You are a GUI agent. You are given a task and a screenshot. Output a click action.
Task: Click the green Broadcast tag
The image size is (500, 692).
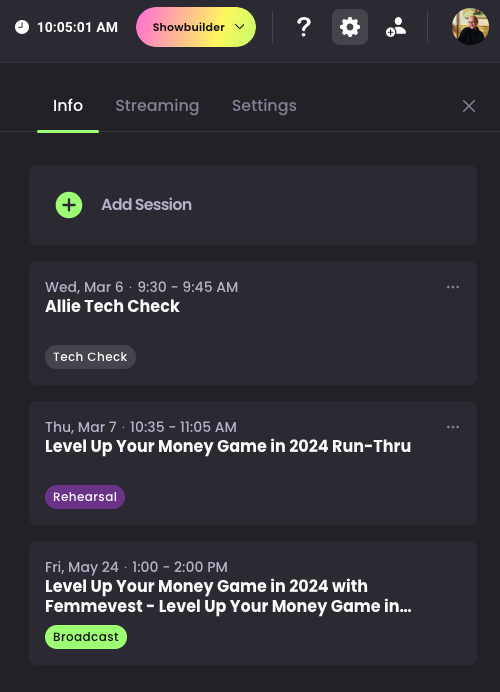tap(86, 637)
